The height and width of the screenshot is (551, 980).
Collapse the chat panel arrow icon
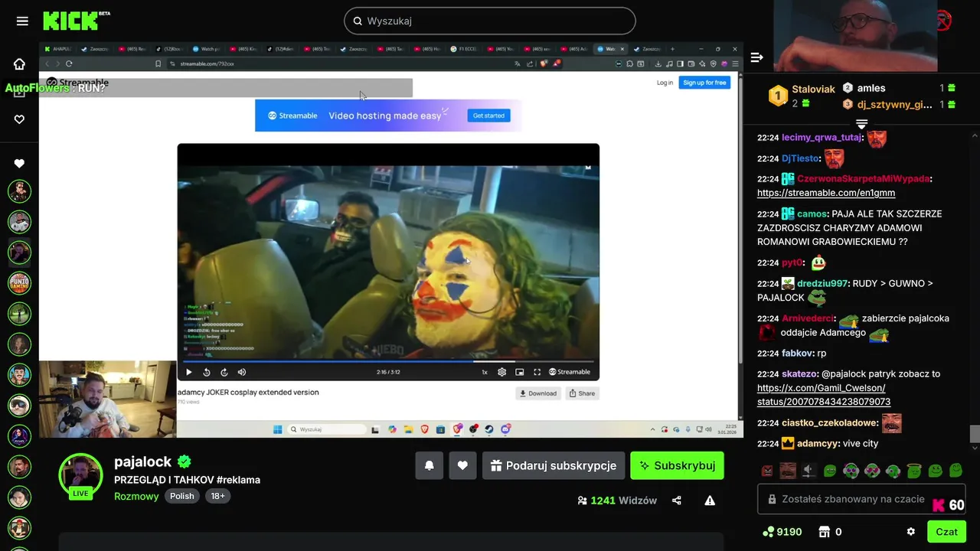(x=756, y=57)
